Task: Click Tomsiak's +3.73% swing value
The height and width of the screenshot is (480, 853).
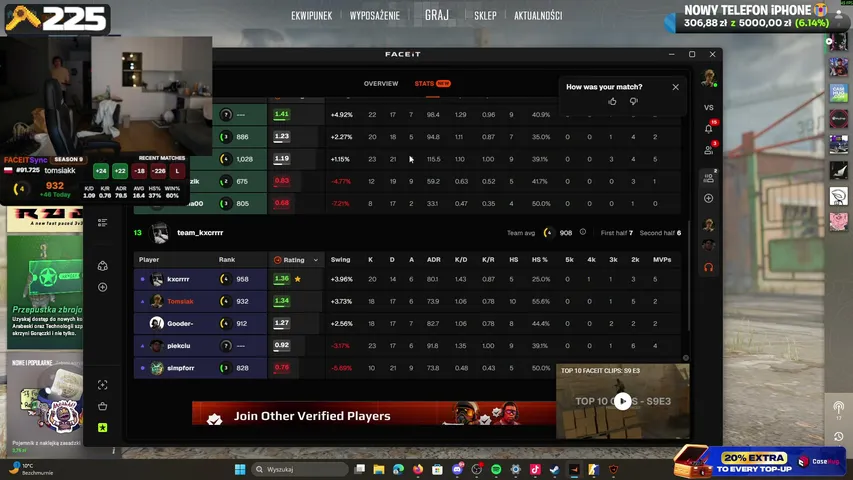Action: click(x=341, y=301)
